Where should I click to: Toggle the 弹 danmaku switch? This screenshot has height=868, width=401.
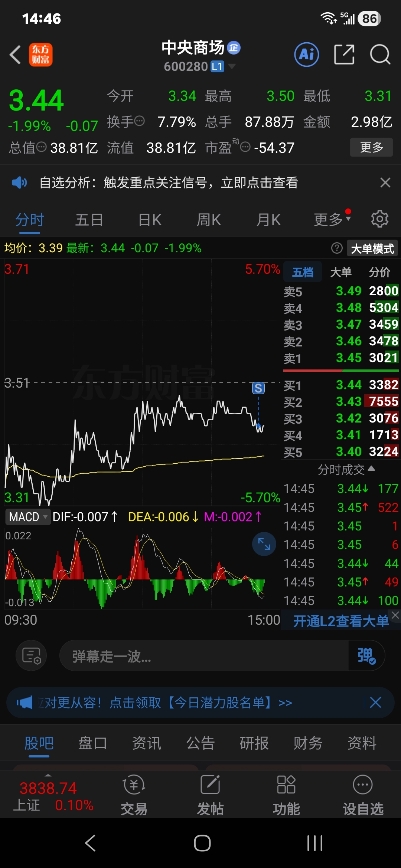[x=366, y=655]
